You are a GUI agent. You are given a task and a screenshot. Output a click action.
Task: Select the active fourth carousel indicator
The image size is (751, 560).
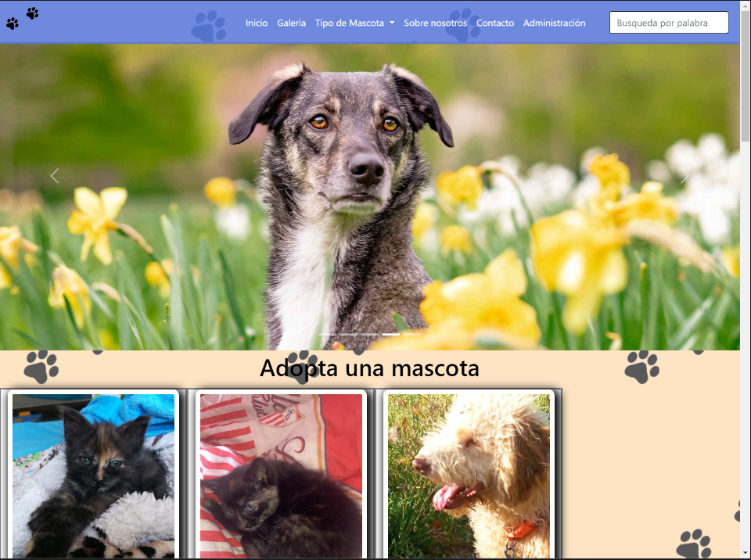coord(391,335)
